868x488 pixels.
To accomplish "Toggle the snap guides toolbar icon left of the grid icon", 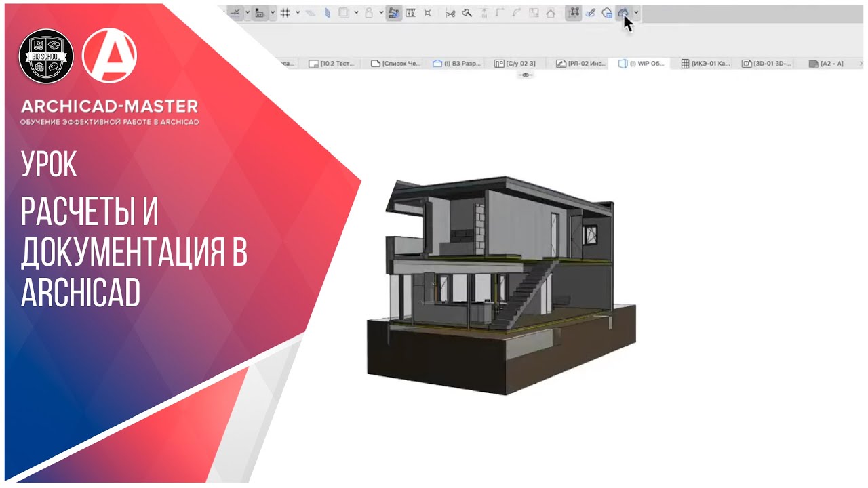I will (260, 13).
